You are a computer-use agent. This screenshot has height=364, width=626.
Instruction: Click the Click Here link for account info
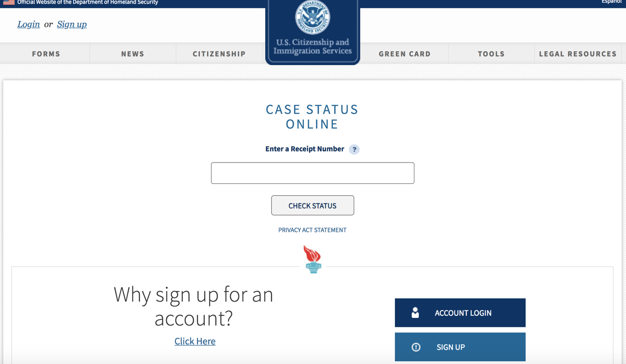tap(194, 340)
